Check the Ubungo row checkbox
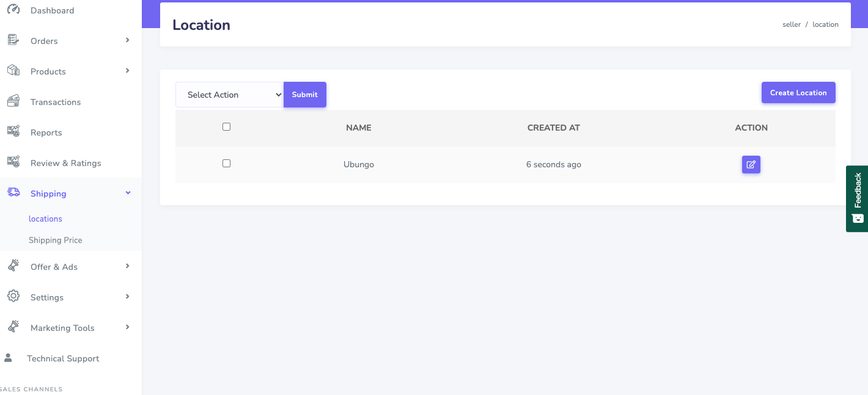The width and height of the screenshot is (868, 395). point(226,164)
